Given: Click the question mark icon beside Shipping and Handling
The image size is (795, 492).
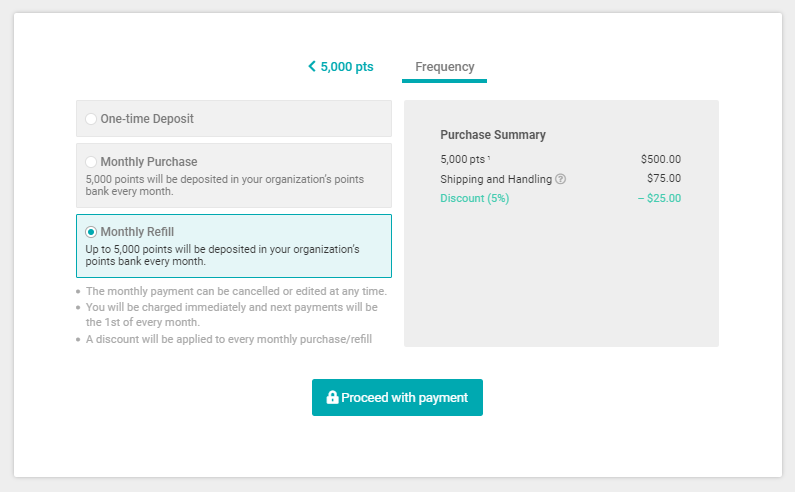Looking at the screenshot, I should click(561, 179).
